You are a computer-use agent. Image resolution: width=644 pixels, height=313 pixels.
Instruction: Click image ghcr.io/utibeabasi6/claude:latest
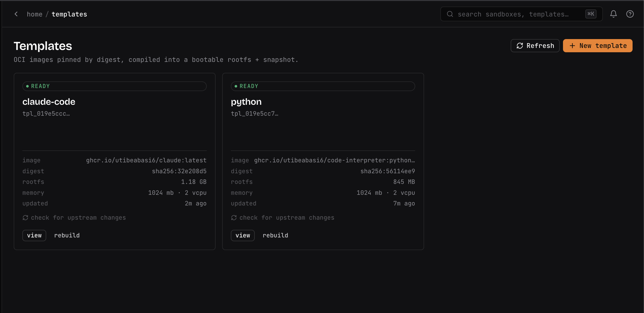pos(146,160)
